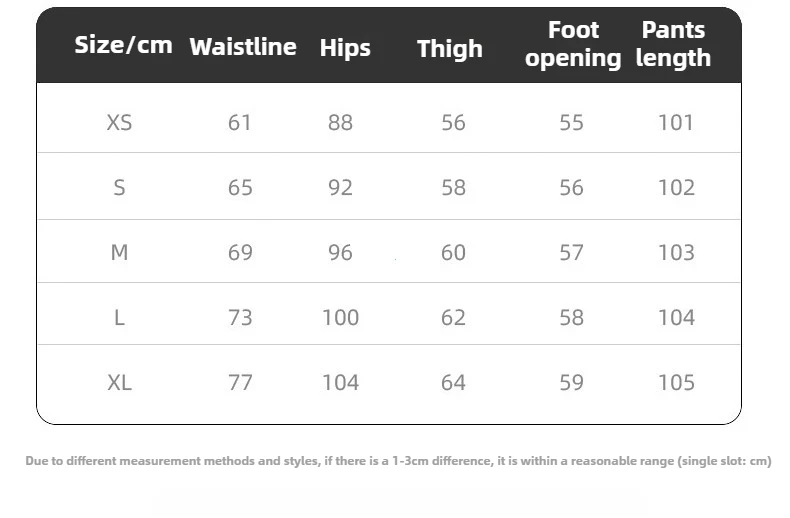
Task: Click the Size/cm column header
Action: [x=123, y=45]
